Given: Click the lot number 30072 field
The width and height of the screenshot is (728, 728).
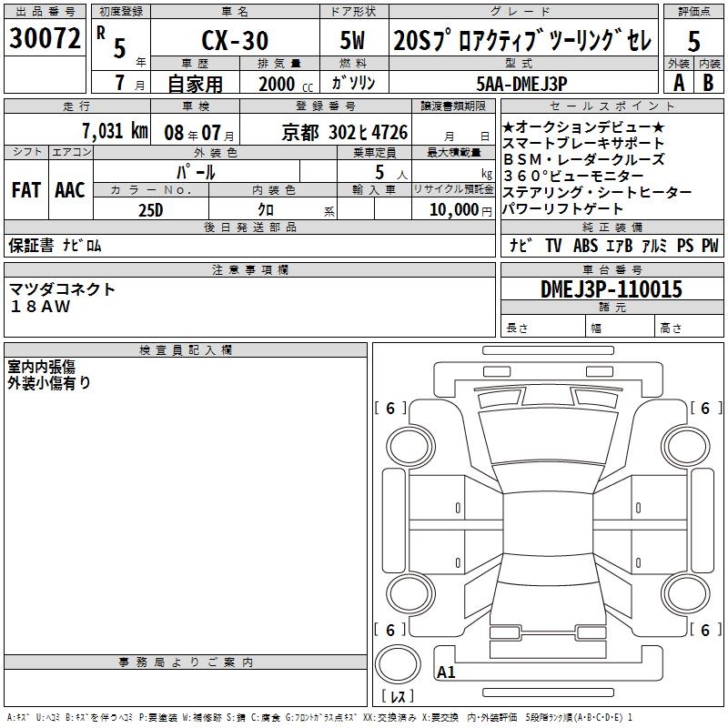Looking at the screenshot, I should point(45,37).
